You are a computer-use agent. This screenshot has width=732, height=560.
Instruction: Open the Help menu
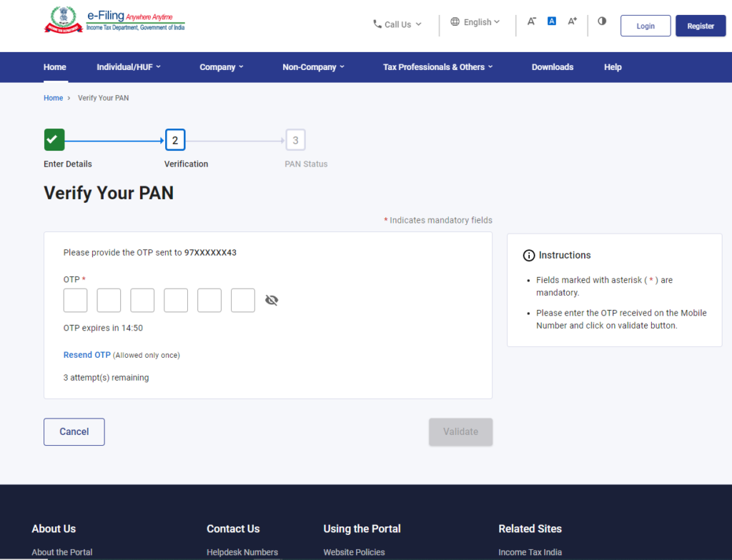612,66
